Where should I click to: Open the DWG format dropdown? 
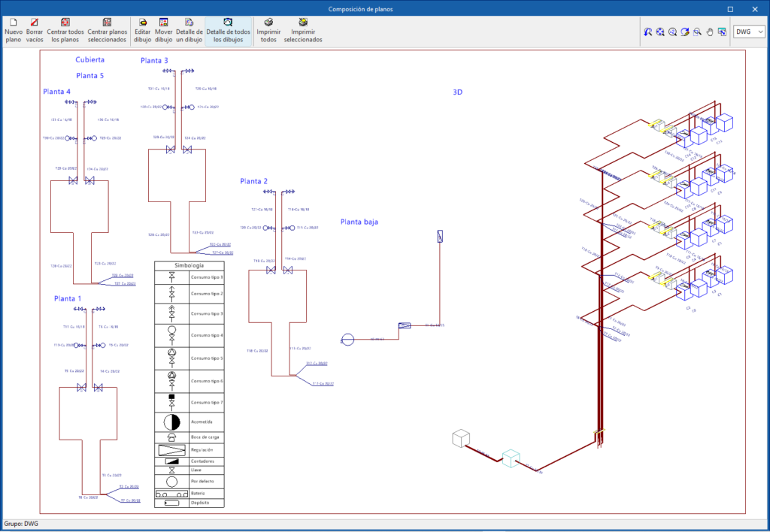coord(749,32)
